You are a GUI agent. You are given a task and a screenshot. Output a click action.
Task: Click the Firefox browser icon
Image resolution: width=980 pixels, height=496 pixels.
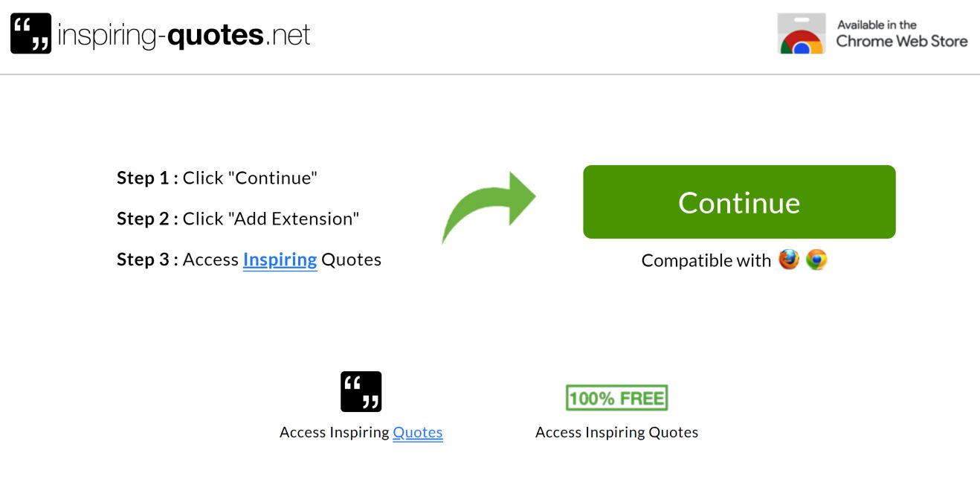point(789,260)
